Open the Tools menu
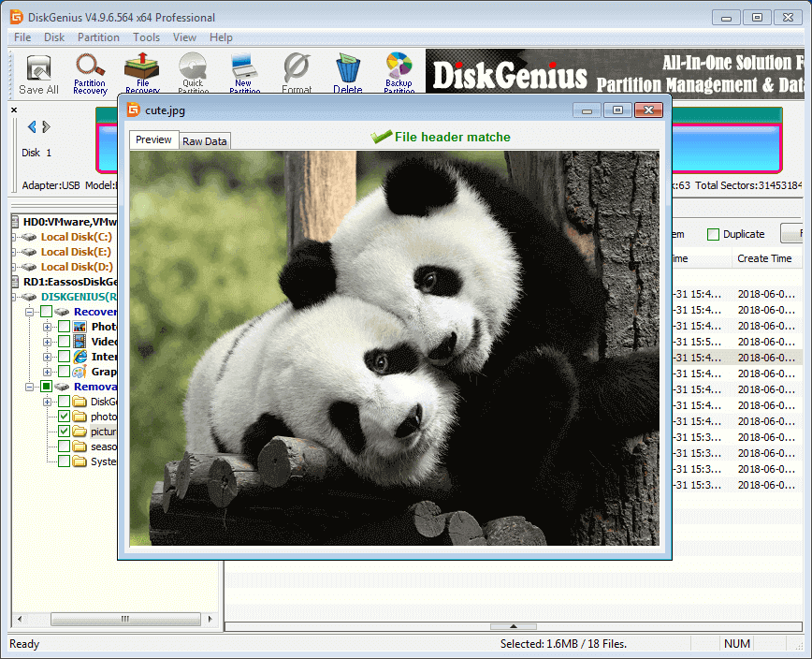 [146, 37]
